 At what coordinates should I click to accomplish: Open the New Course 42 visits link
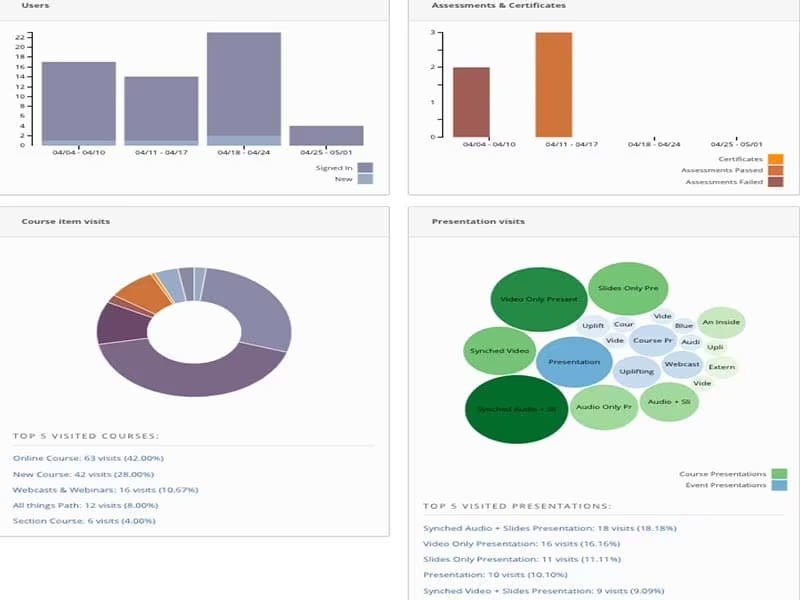83,474
